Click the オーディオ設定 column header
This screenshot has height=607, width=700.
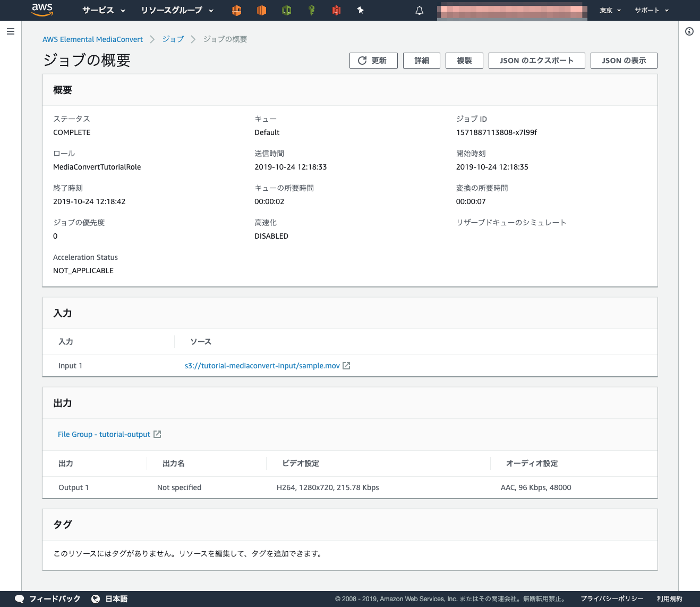[532, 463]
